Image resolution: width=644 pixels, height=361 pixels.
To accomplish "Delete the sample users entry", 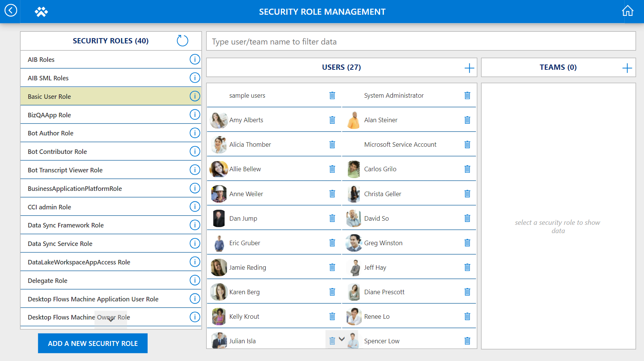I will point(332,95).
